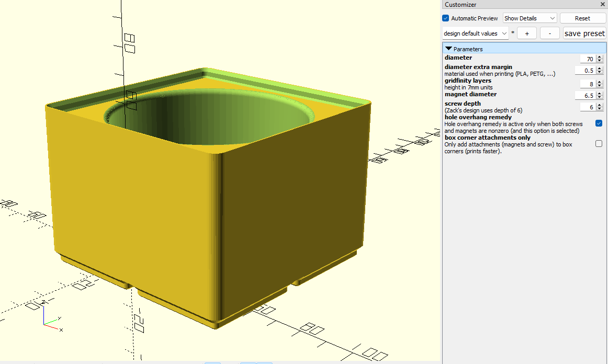Click the Reset button

point(583,18)
